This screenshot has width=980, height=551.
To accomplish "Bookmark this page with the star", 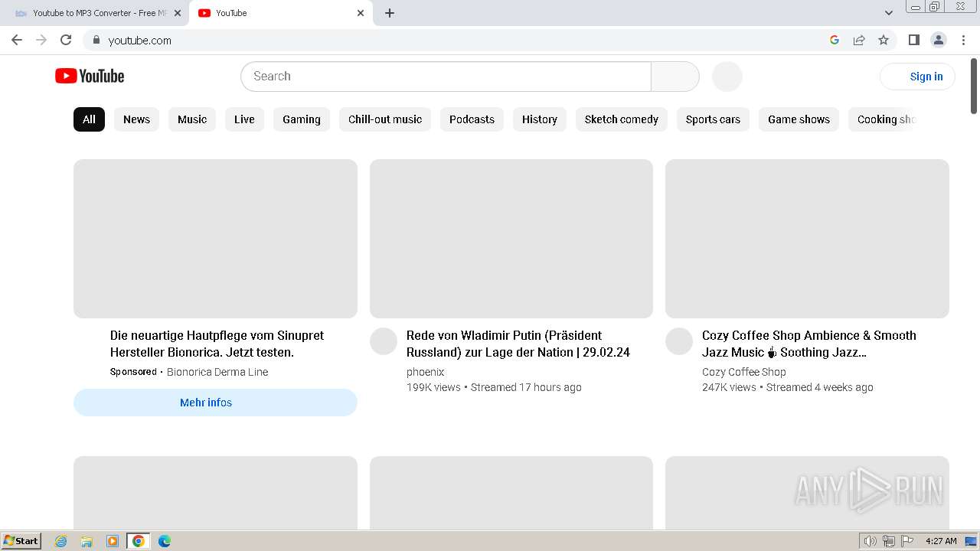I will 884,40.
